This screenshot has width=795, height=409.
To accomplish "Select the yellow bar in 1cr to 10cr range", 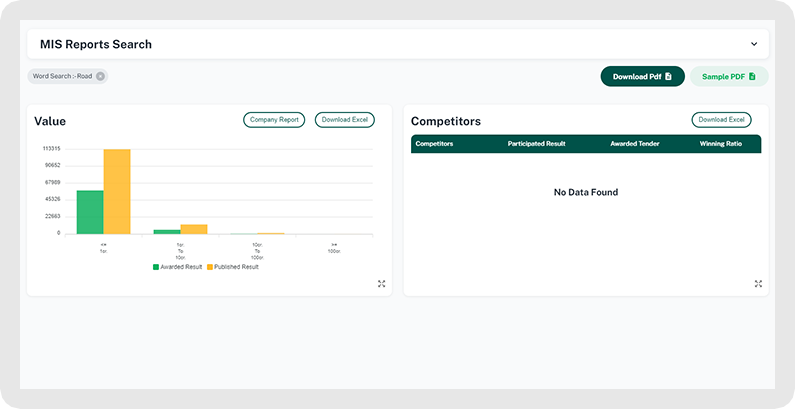I will tap(194, 229).
